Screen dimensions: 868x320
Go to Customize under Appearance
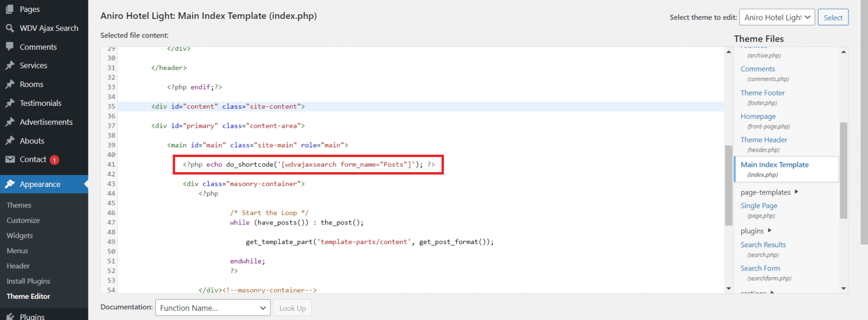[23, 221]
